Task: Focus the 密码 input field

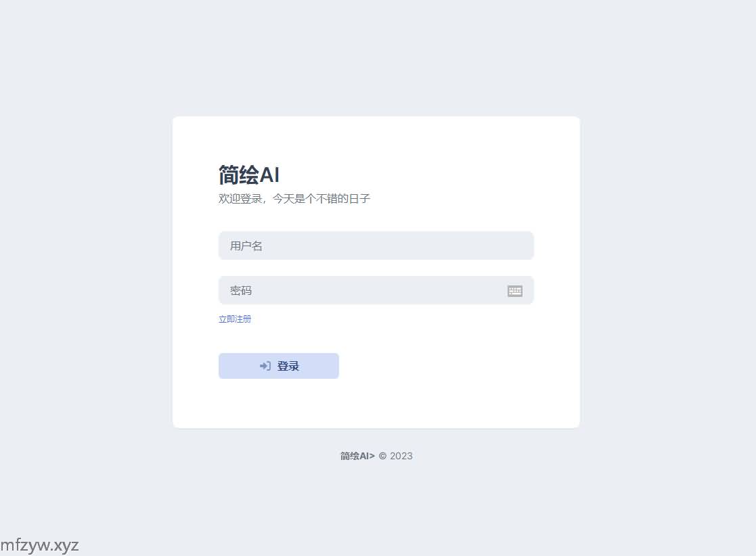Action: (362, 290)
